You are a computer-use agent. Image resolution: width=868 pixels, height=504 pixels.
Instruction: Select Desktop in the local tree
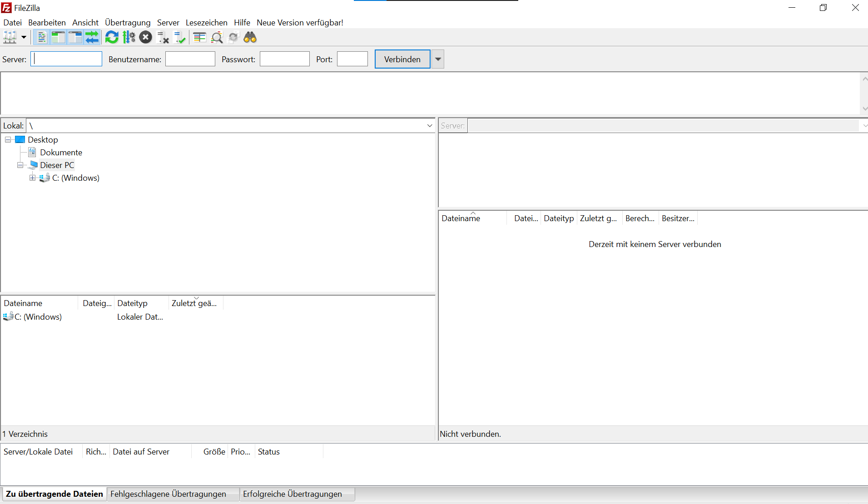point(43,140)
